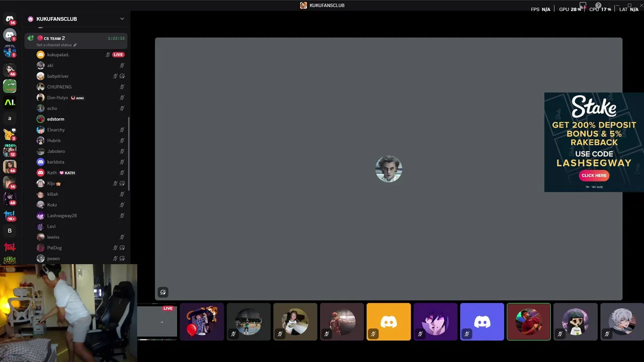Open server icon with 1K+ badge
644x362 pixels.
[x=10, y=215]
